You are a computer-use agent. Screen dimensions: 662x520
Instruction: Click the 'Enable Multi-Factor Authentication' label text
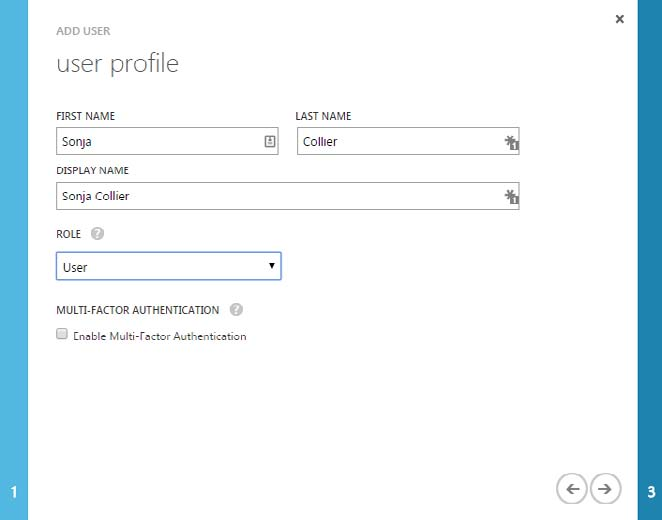tap(159, 336)
